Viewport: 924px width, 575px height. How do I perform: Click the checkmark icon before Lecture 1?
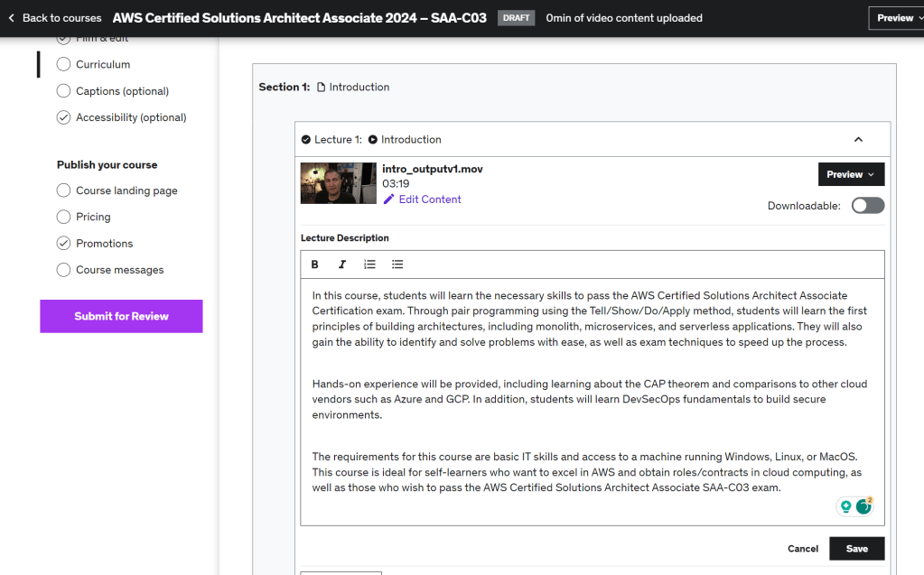306,140
